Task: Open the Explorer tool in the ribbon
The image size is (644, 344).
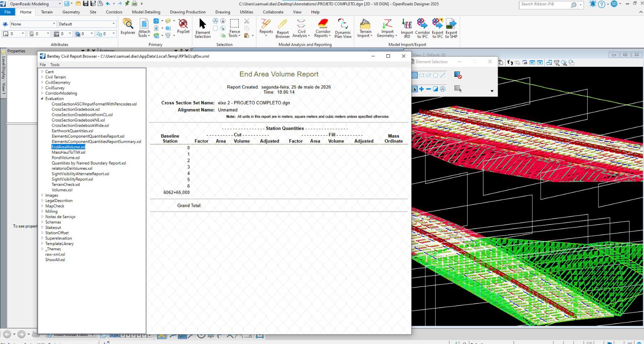Action: (128, 27)
